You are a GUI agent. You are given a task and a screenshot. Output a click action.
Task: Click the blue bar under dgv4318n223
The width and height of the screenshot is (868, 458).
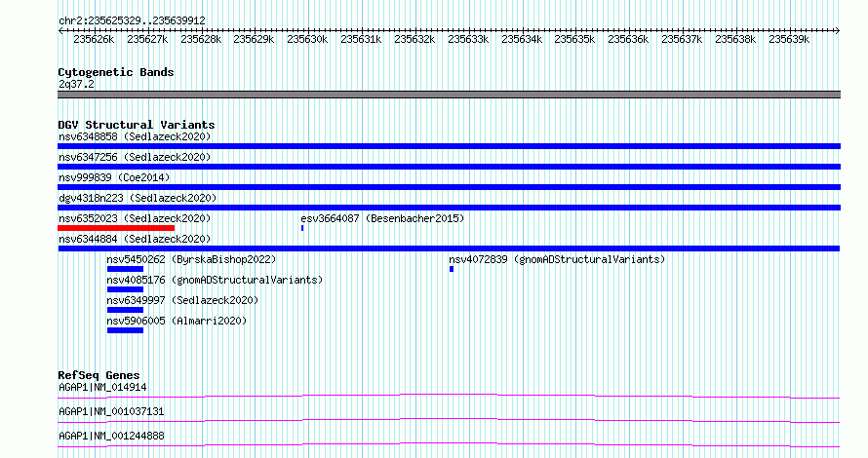[x=449, y=208]
